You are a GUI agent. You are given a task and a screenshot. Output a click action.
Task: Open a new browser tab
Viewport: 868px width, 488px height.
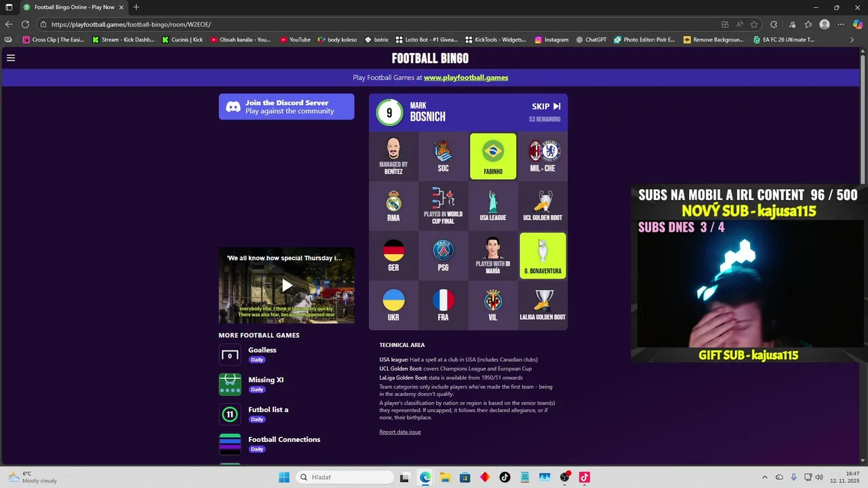(x=136, y=7)
